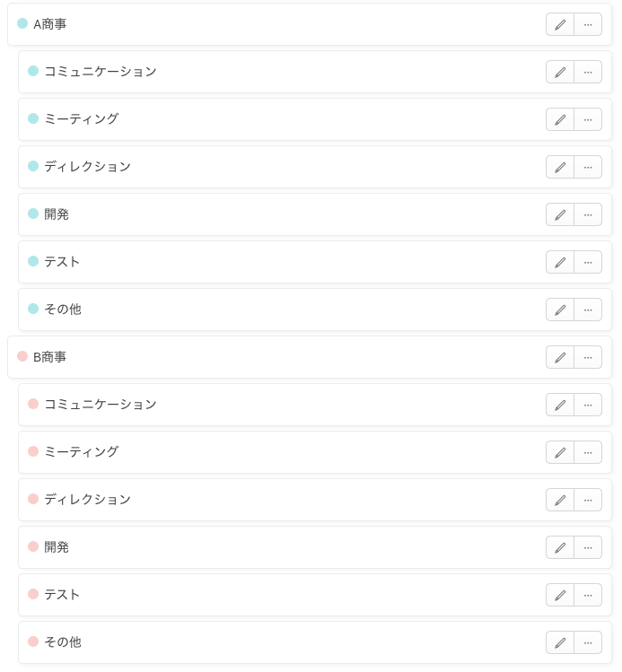Edit the 開発 item under A商事
This screenshot has width=622, height=672.
point(560,214)
